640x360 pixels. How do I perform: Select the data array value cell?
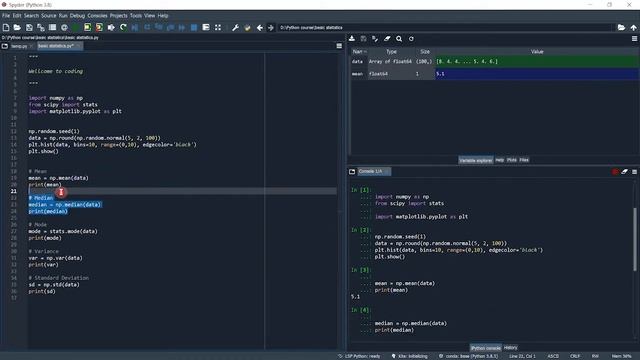[537, 62]
